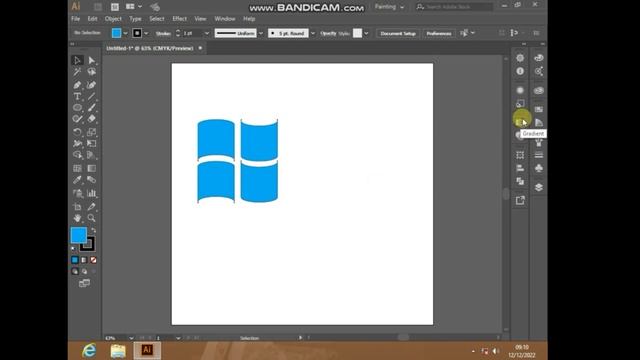Enable Draw Behind mode

coord(84,271)
